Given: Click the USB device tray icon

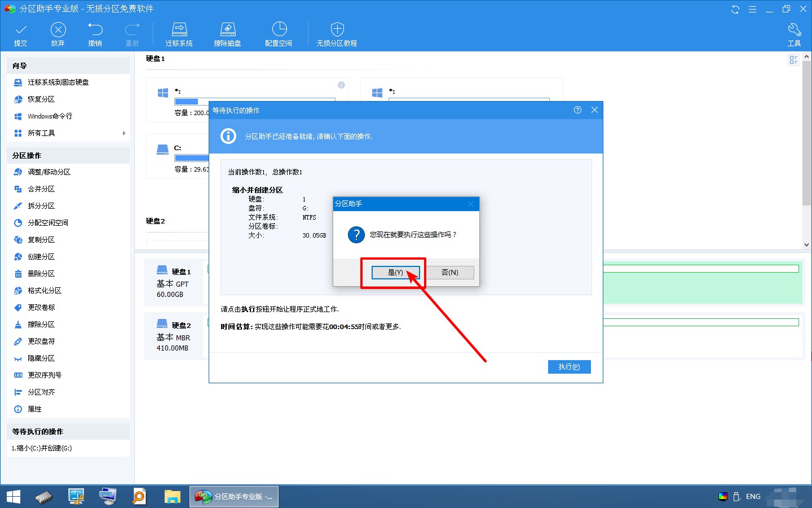Looking at the screenshot, I should [736, 497].
